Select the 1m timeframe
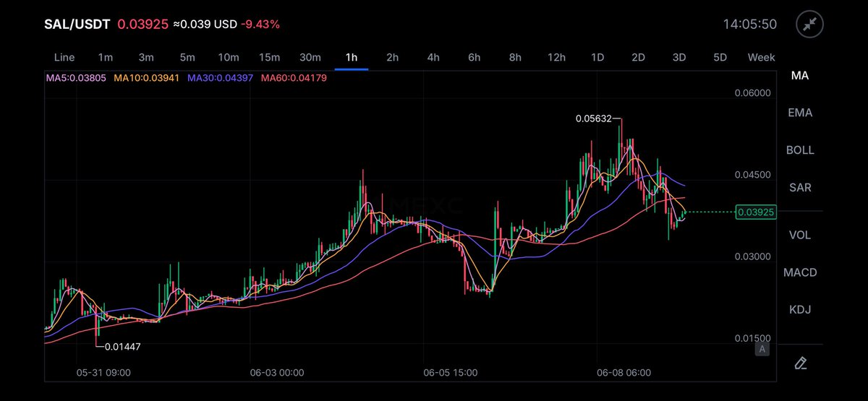The height and width of the screenshot is (401, 868). tap(106, 57)
